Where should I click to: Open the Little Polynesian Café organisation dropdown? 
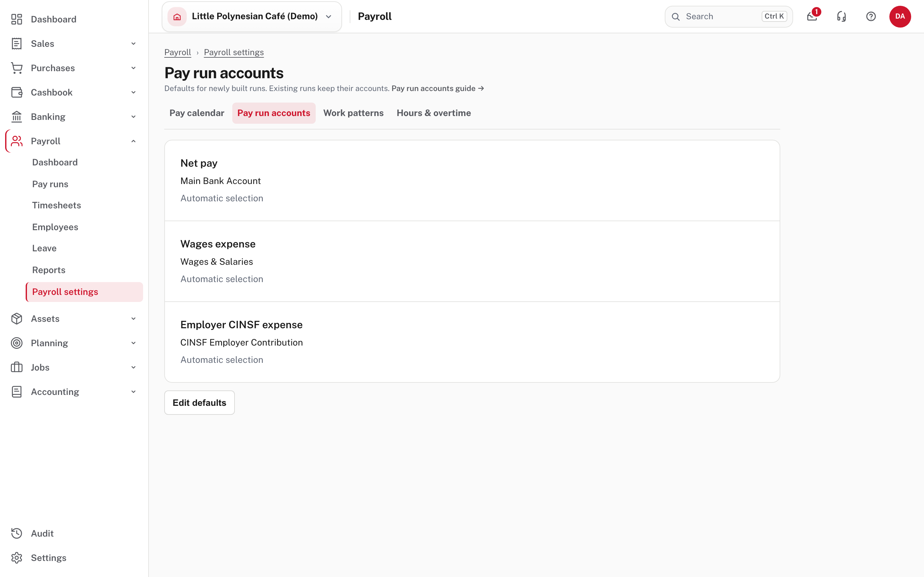click(252, 16)
